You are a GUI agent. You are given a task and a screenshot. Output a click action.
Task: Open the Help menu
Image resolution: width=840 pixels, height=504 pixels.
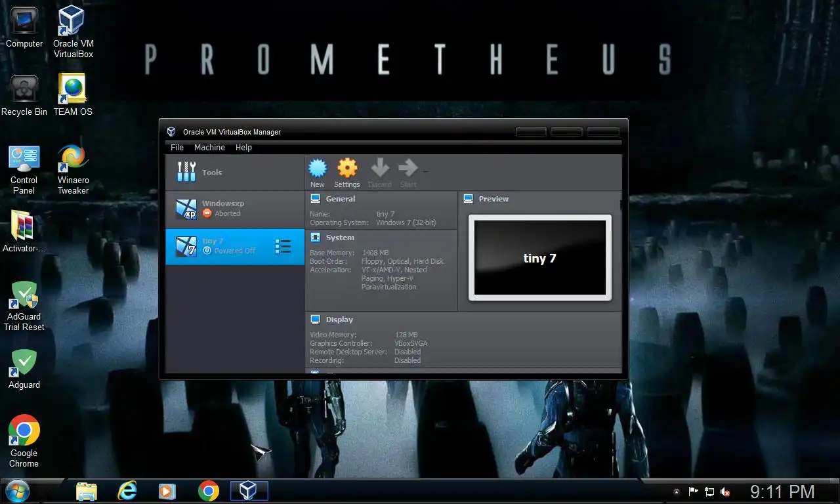243,148
